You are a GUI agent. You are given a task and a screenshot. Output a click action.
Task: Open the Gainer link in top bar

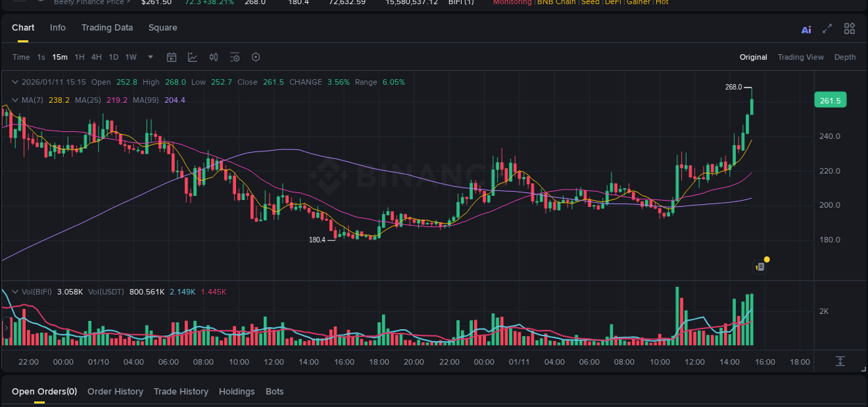click(x=637, y=3)
